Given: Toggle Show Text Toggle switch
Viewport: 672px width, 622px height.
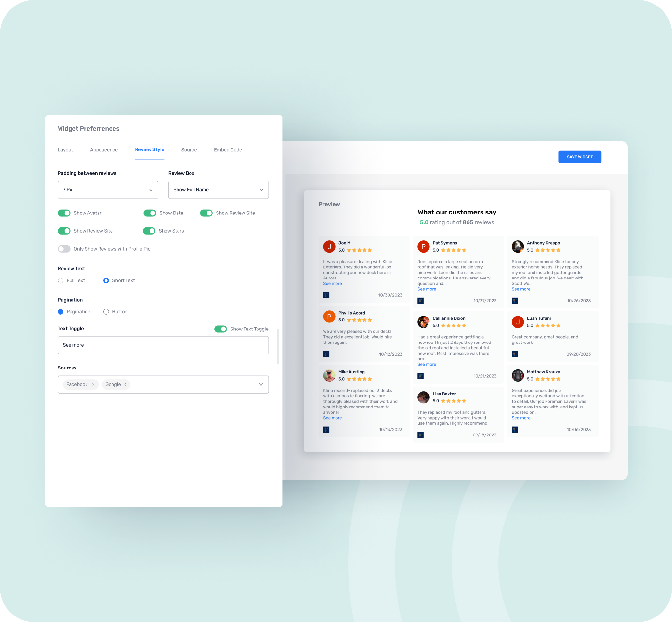Looking at the screenshot, I should pos(221,329).
